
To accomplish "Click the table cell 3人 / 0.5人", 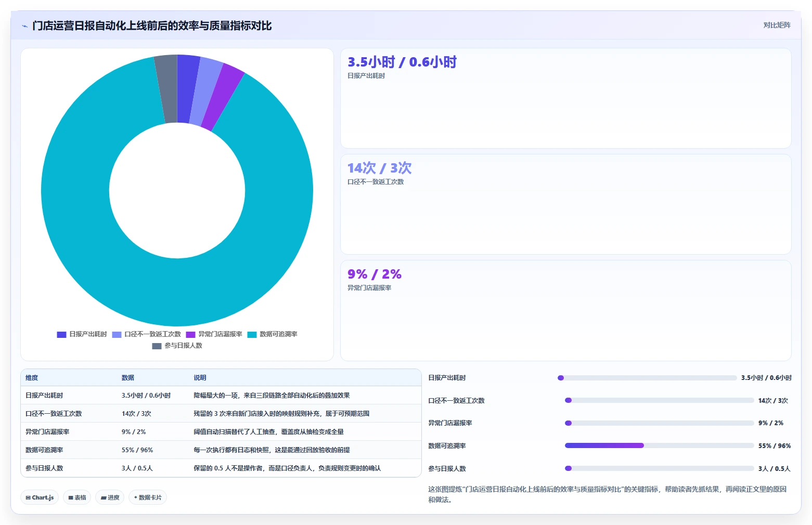I will point(137,468).
